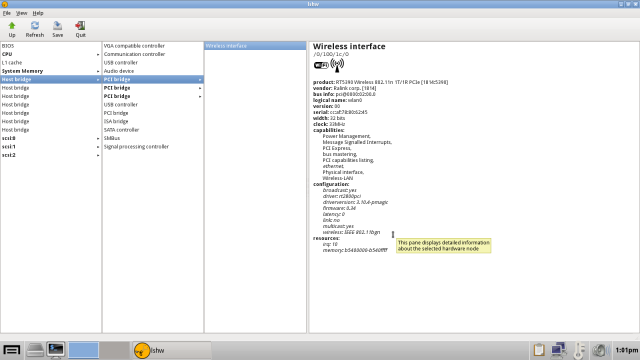Open the View menu
The image size is (640, 360).
[x=21, y=13]
